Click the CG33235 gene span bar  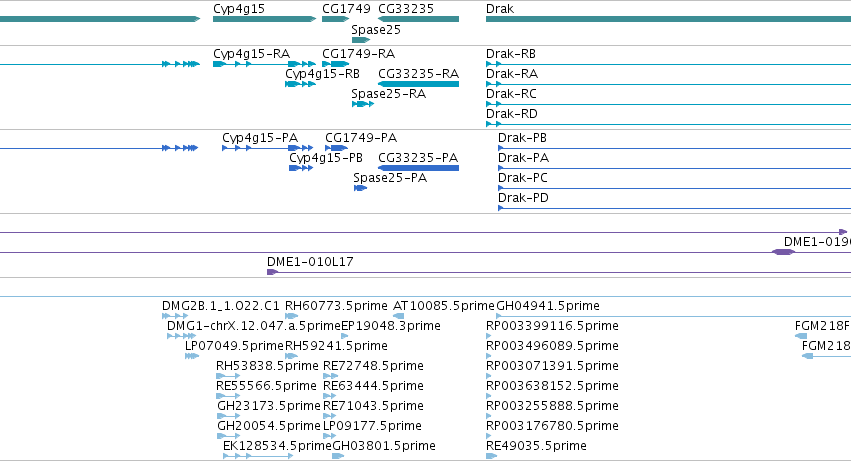point(418,20)
